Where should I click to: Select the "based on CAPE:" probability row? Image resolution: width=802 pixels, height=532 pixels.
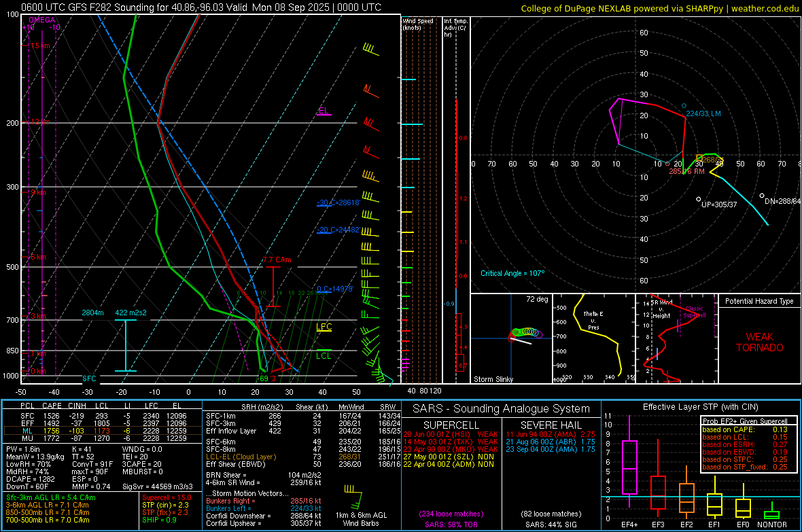(x=744, y=429)
